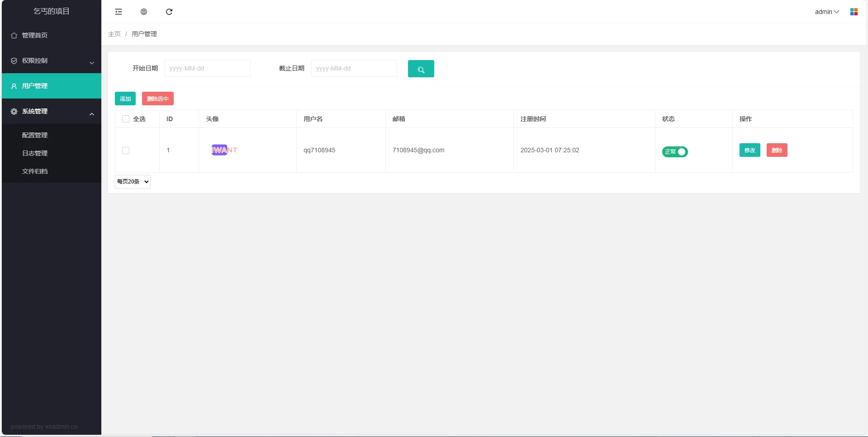Click the magnifier search button
This screenshot has height=437, width=868.
(x=421, y=69)
